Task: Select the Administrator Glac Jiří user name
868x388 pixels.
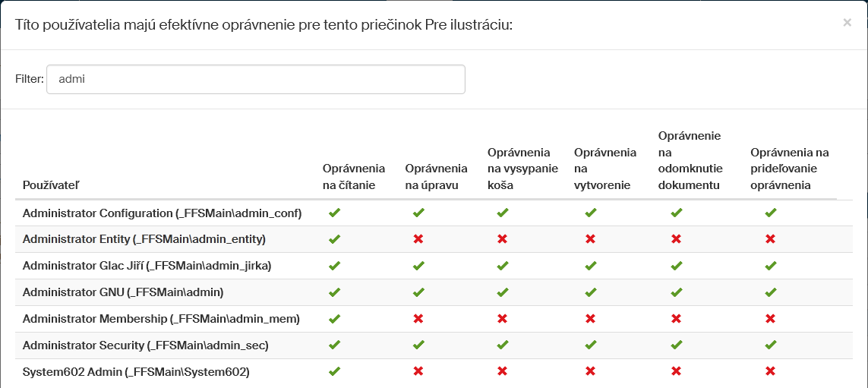Action: (x=147, y=266)
